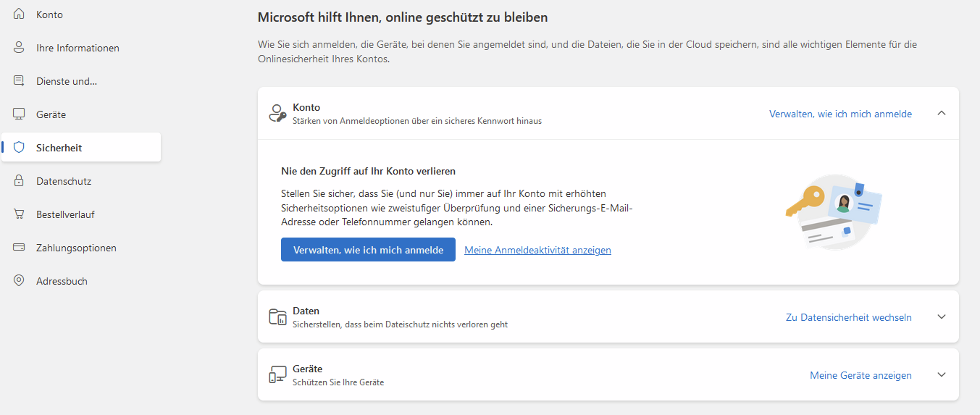Open the Sicherheit sidebar menu item
980x415 pixels.
(x=59, y=148)
